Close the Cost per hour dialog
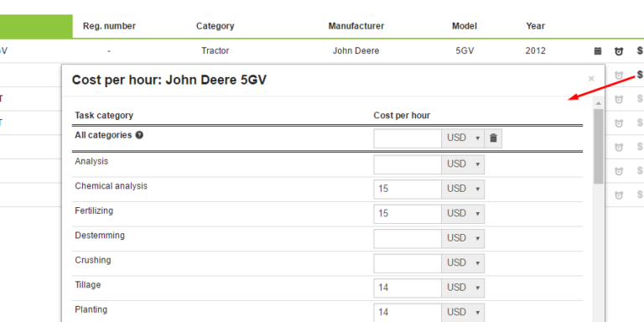Screen dimensions: 644x322 tap(591, 79)
